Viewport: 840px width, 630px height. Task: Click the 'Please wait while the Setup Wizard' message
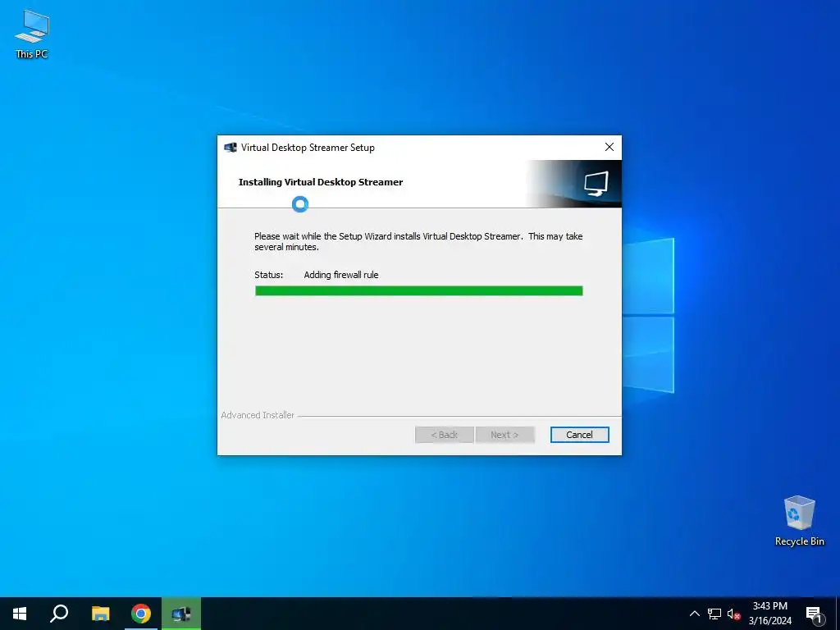click(x=418, y=242)
